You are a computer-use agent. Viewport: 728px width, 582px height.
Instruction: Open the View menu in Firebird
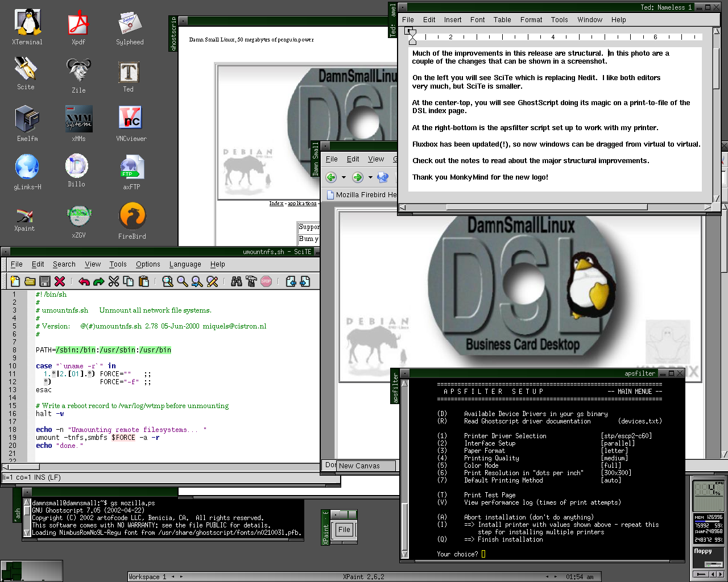click(x=376, y=159)
